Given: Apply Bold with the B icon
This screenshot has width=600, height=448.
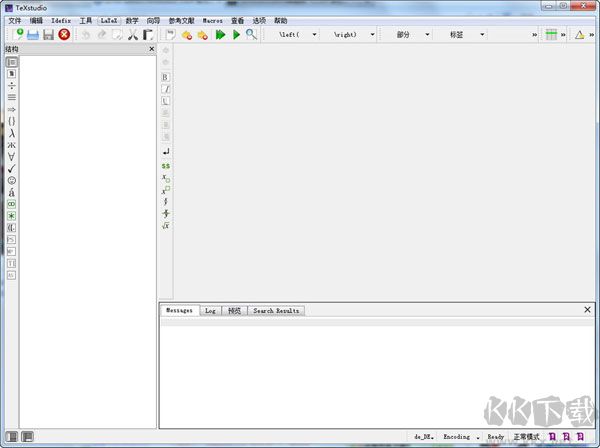Looking at the screenshot, I should click(x=165, y=77).
